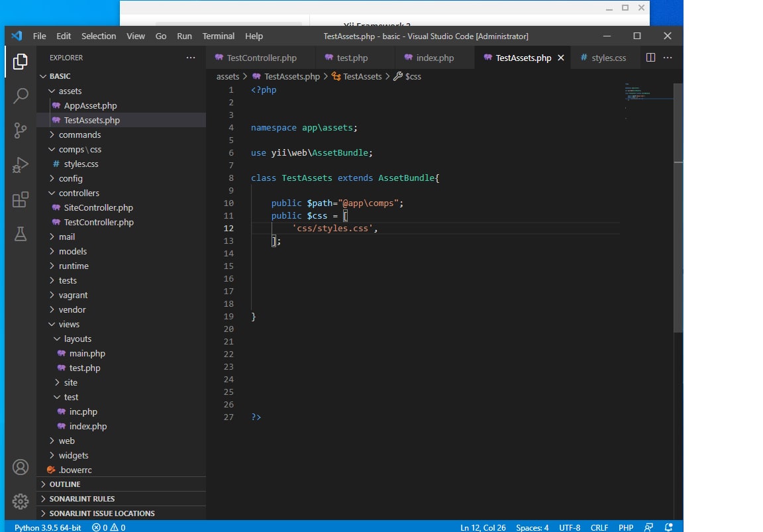Open the Explorer view in activity bar

click(20, 62)
